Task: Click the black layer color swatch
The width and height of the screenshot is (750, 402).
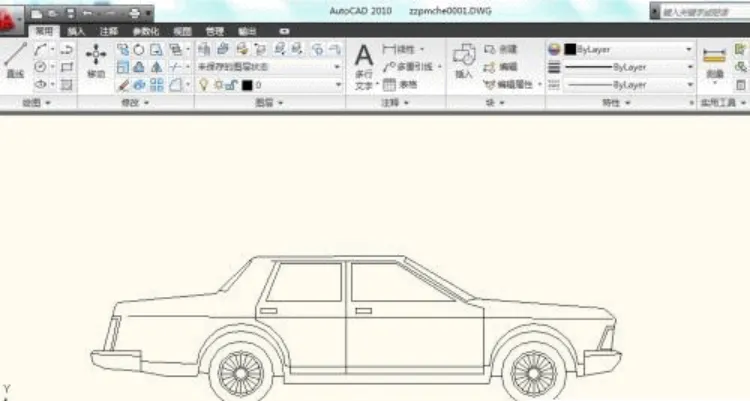Action: (x=247, y=85)
